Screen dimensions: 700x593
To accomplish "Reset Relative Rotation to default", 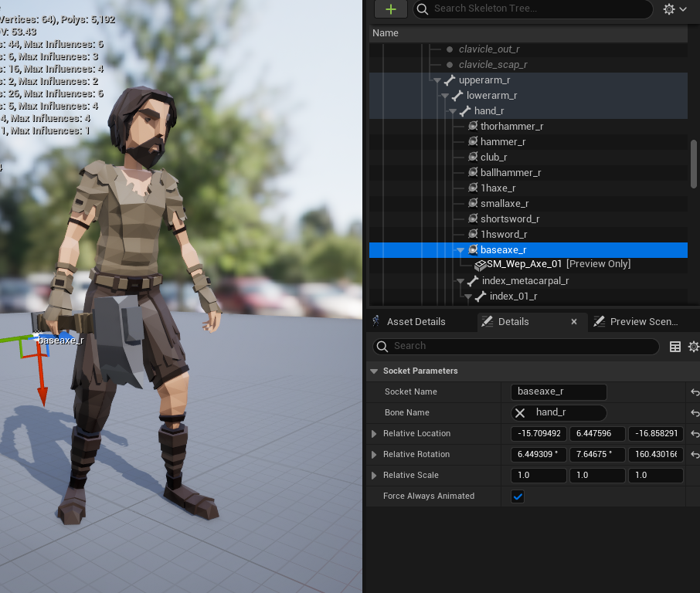I will pyautogui.click(x=695, y=455).
